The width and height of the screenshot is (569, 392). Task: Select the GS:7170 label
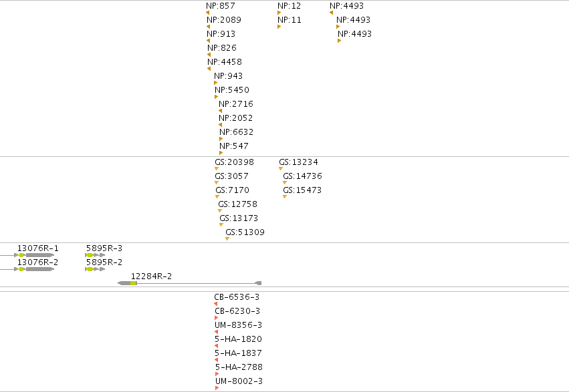(232, 190)
